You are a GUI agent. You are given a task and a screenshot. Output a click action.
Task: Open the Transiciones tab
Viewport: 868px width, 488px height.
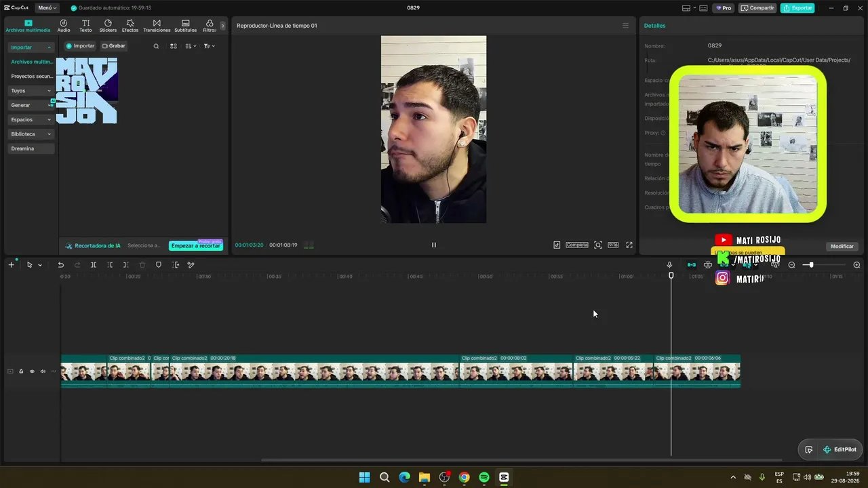tap(157, 26)
